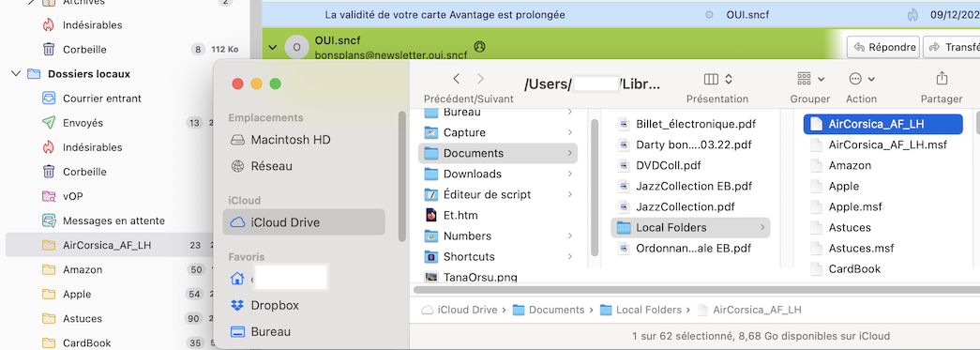This screenshot has width=980, height=350.
Task: Select iCloud Drive in Finder sidebar
Action: coord(304,222)
